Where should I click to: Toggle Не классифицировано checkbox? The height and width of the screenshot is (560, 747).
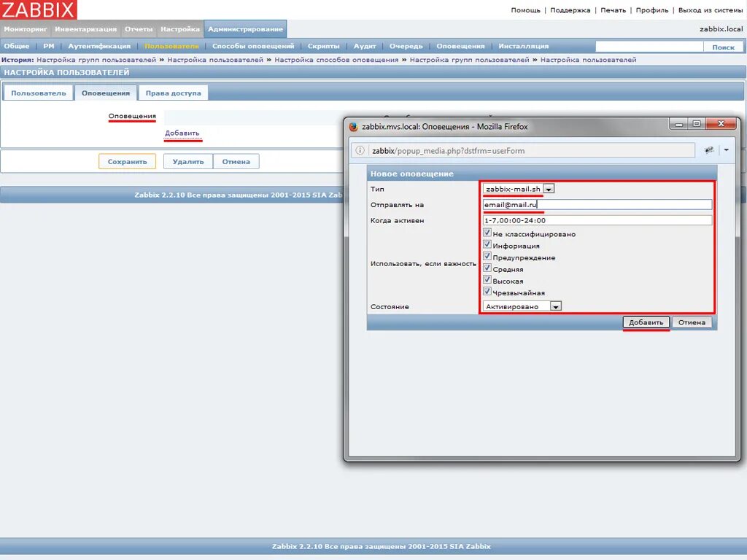pyautogui.click(x=487, y=233)
